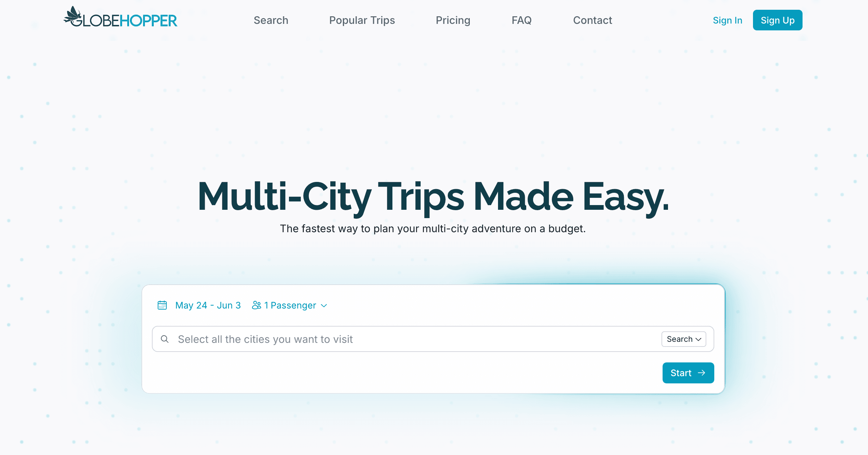Click the 1 Passenger label text

290,305
